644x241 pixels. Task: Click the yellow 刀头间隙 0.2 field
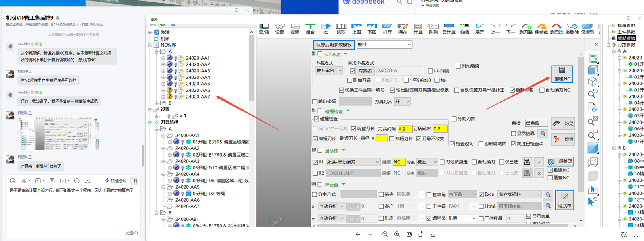tap(405, 129)
